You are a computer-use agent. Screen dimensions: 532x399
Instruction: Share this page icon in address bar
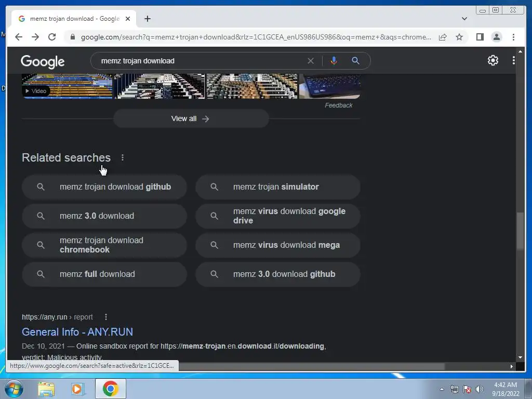[443, 37]
